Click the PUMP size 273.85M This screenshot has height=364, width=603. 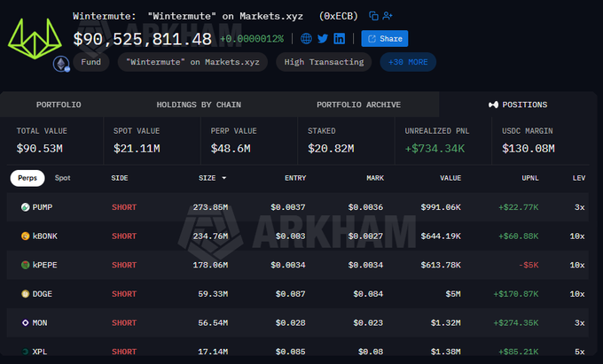point(210,207)
